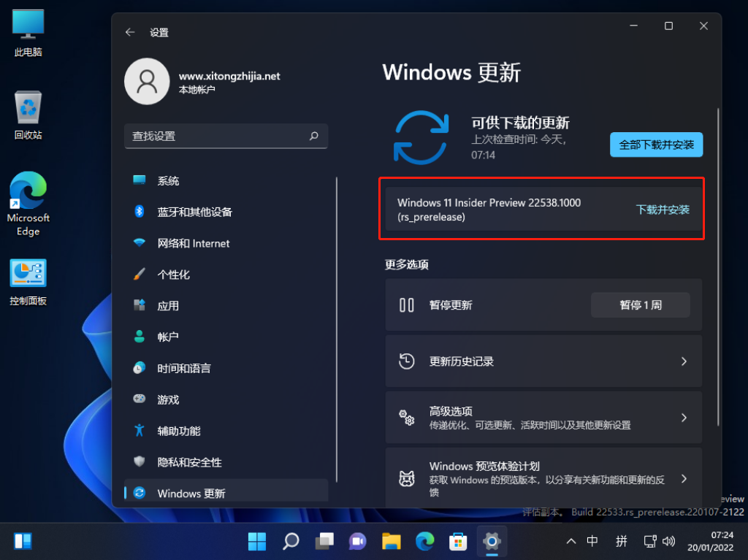748x560 pixels.
Task: Click the Windows 更新 sync icon in sidebar
Action: [140, 493]
